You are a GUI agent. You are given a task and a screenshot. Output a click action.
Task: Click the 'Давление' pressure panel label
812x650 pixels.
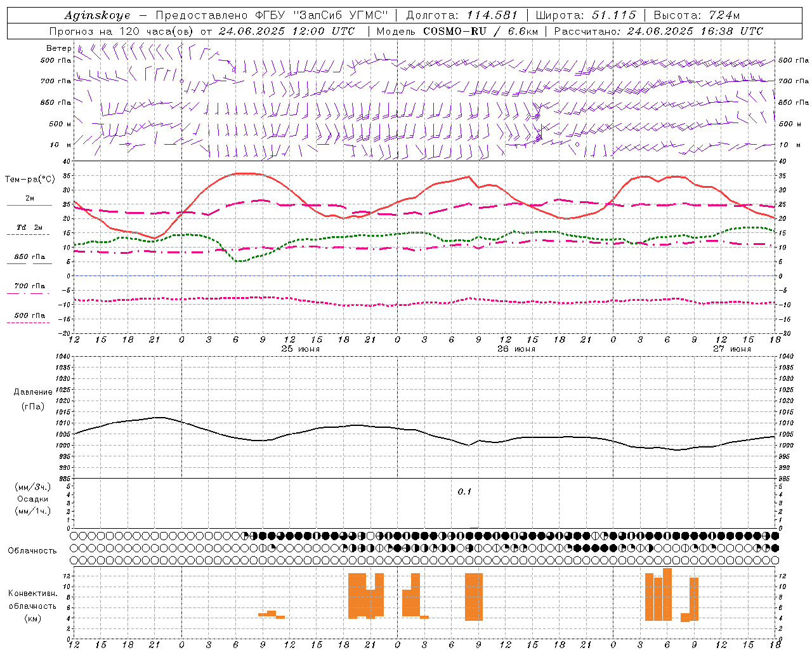[x=33, y=392]
